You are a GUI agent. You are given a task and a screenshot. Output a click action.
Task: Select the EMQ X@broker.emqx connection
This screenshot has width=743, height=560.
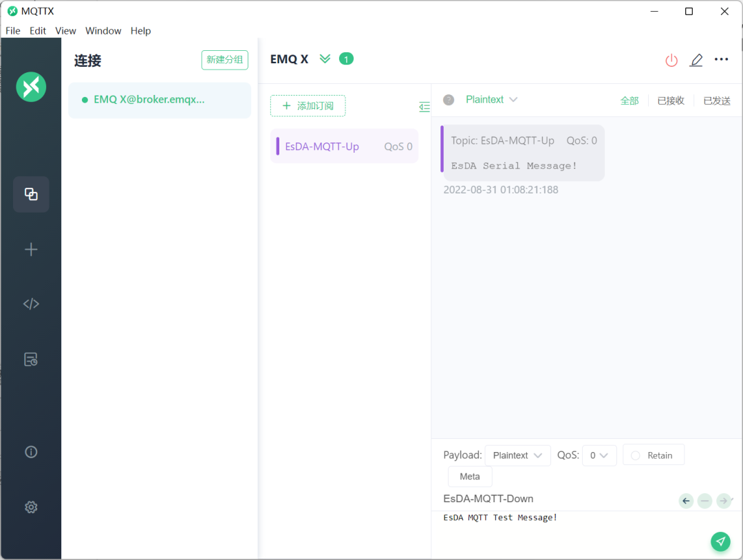tap(160, 100)
